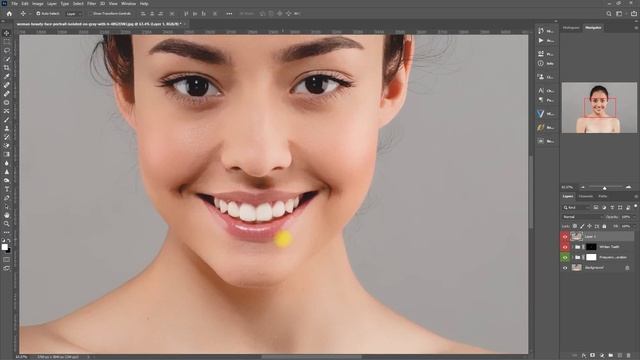Click the Create new group folder icon
The height and width of the screenshot is (360, 640).
click(x=611, y=356)
